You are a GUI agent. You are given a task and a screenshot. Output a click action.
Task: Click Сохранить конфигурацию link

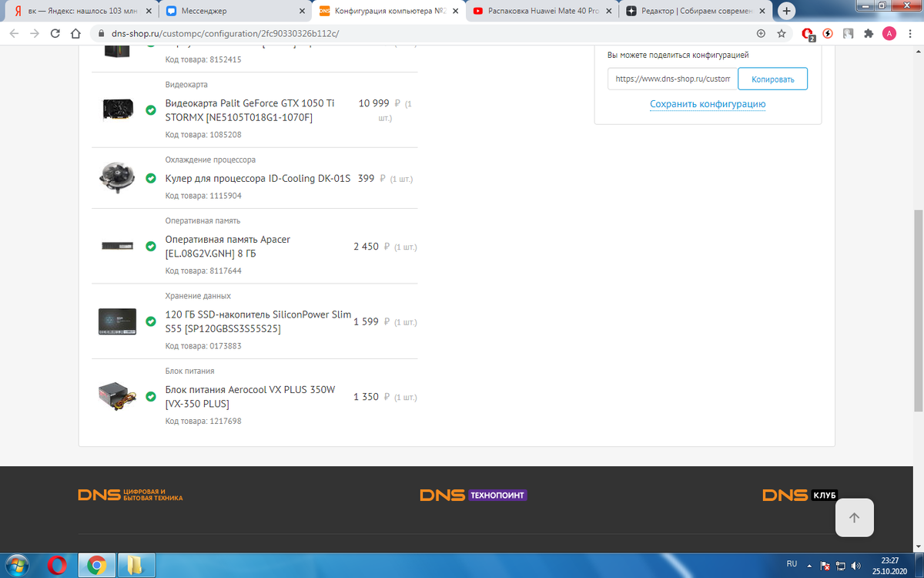(x=708, y=104)
